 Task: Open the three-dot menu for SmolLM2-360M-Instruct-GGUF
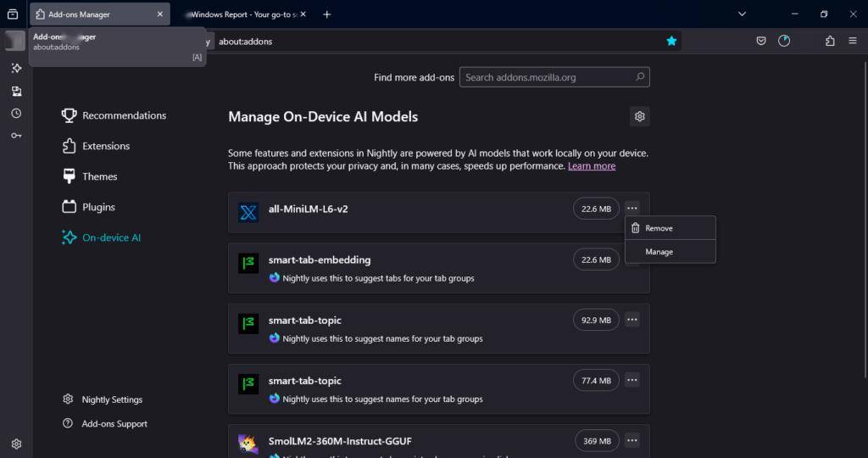[x=632, y=440]
